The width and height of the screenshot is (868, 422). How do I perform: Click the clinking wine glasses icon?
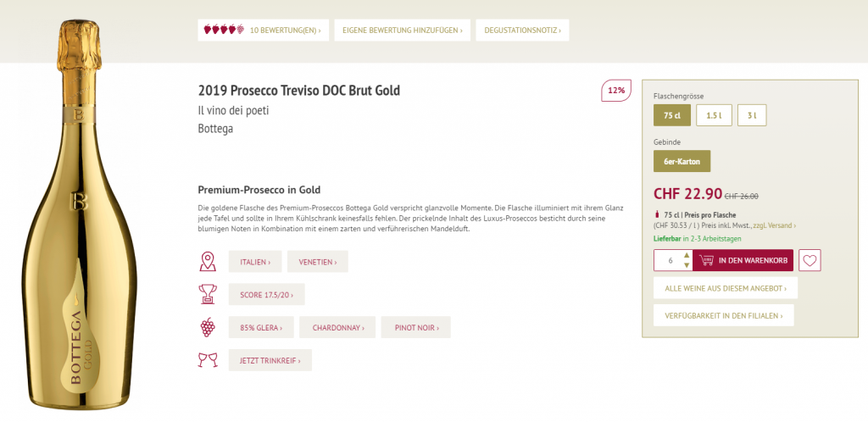click(207, 360)
